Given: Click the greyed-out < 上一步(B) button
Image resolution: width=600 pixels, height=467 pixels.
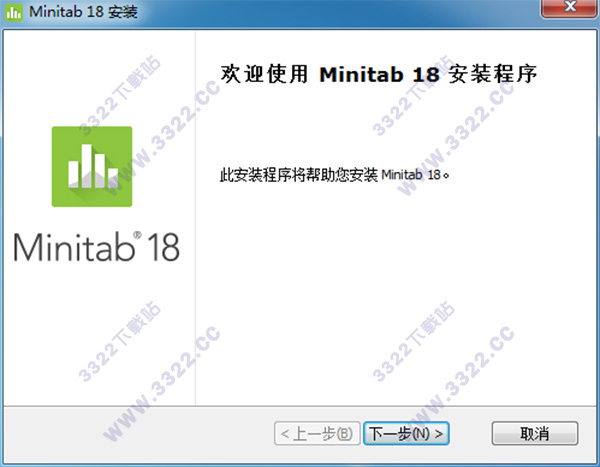Looking at the screenshot, I should point(317,433).
